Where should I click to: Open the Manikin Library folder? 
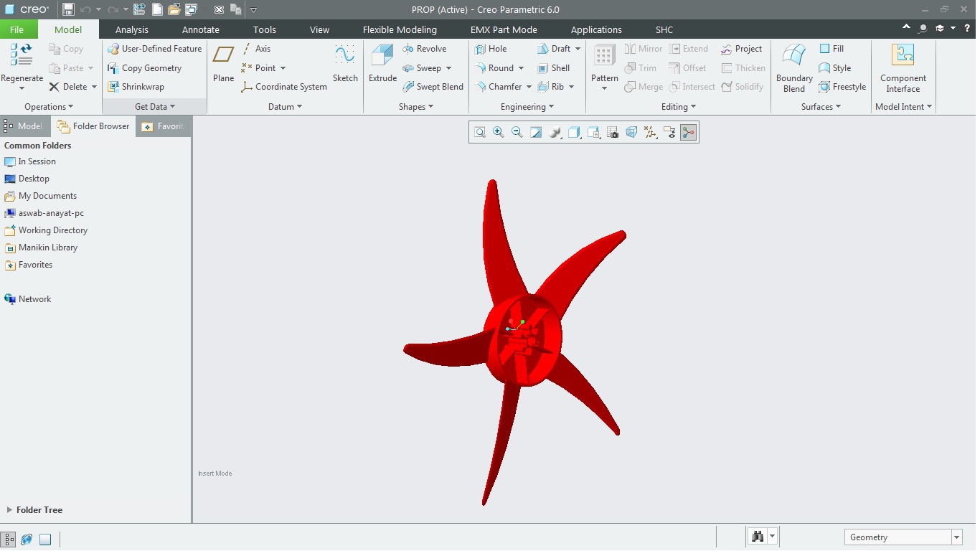click(41, 248)
